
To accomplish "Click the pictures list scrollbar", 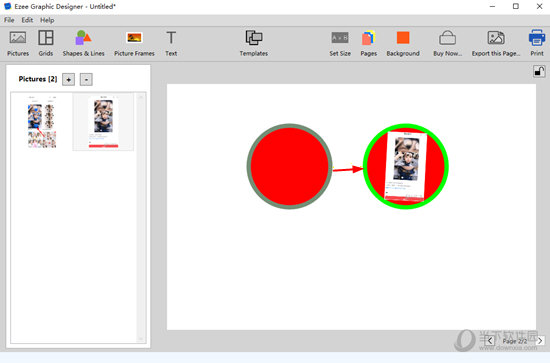I will pyautogui.click(x=141, y=217).
